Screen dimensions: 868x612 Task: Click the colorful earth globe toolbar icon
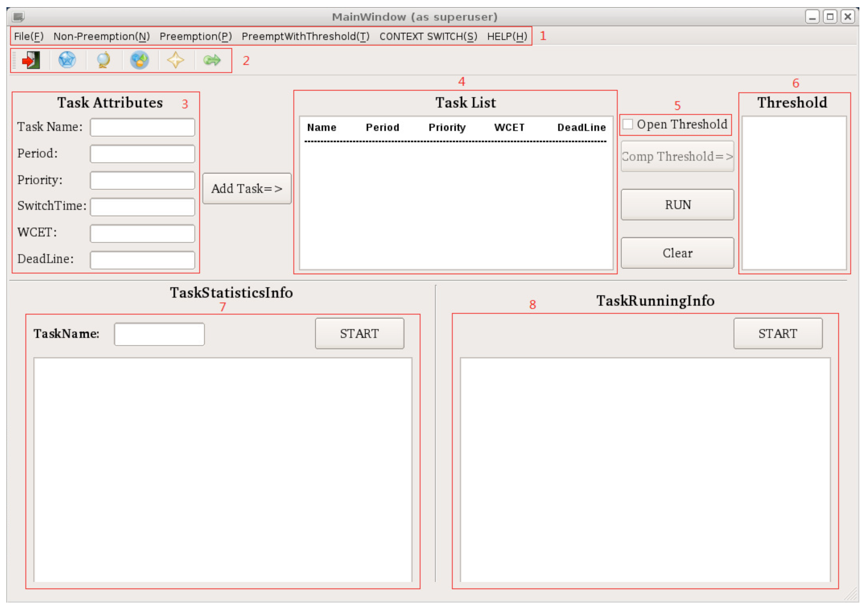(x=139, y=60)
